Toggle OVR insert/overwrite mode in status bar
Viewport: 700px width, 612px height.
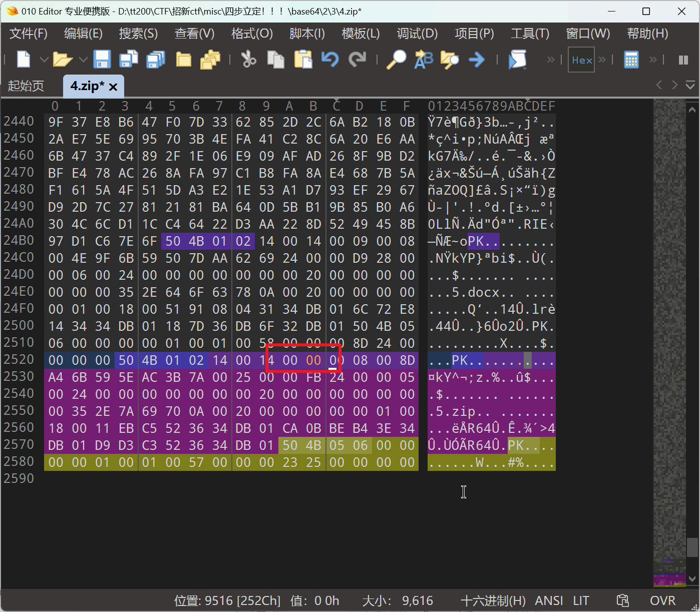click(662, 600)
